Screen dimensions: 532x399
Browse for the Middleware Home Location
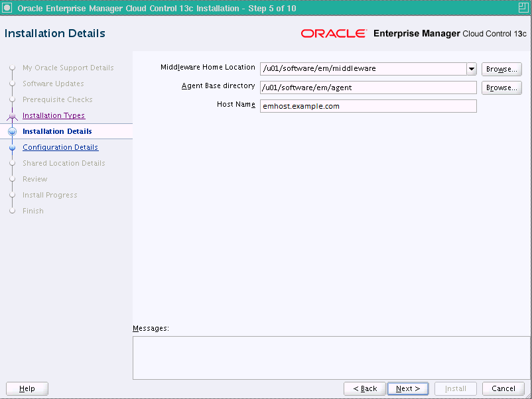click(x=501, y=69)
